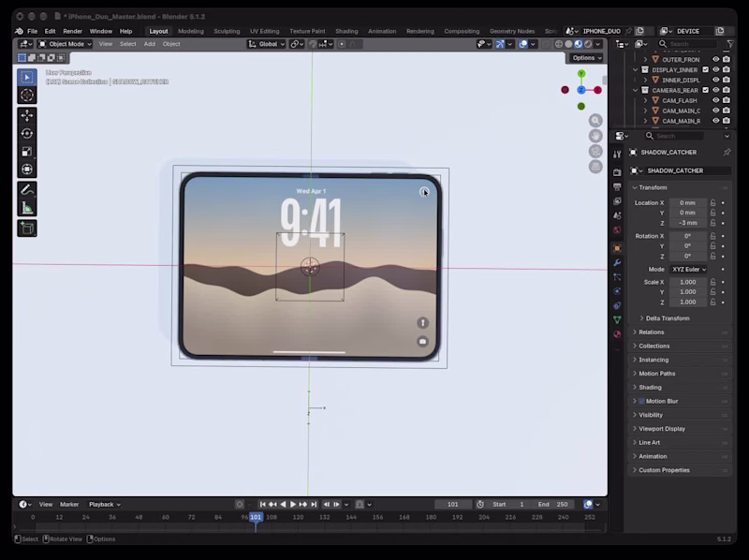Hide CAM_FLASH using its eye icon
This screenshot has height=560, width=749.
pyautogui.click(x=715, y=100)
